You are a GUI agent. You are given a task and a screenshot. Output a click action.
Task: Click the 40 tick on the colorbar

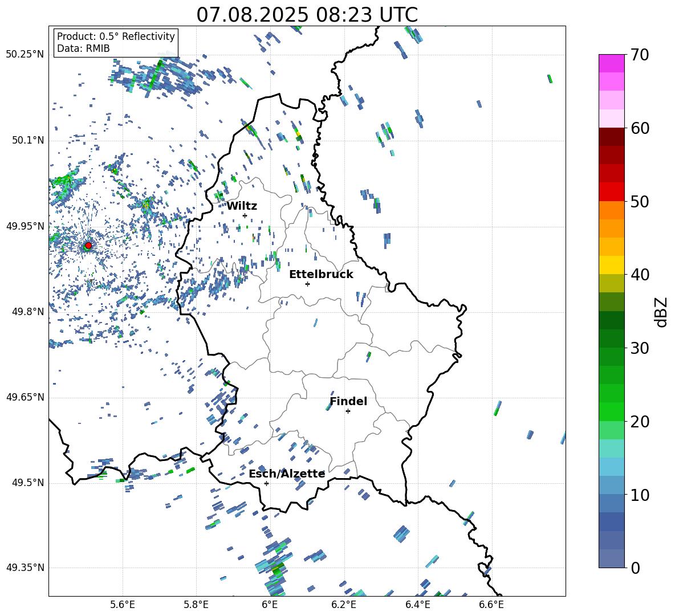(x=640, y=275)
